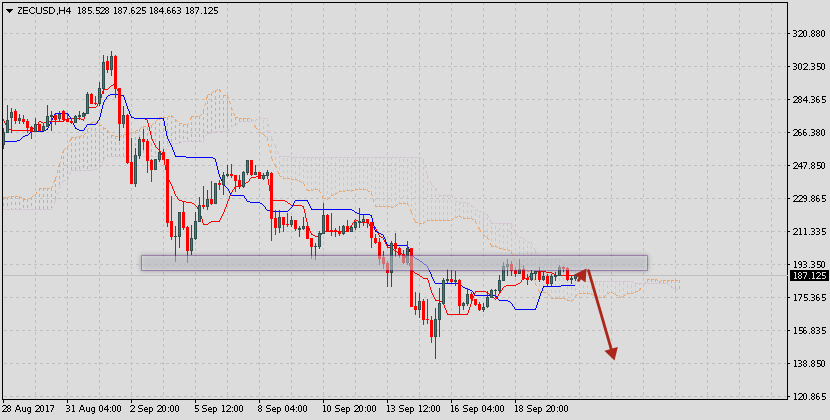Click the 156.835 price axis label

pyautogui.click(x=806, y=331)
